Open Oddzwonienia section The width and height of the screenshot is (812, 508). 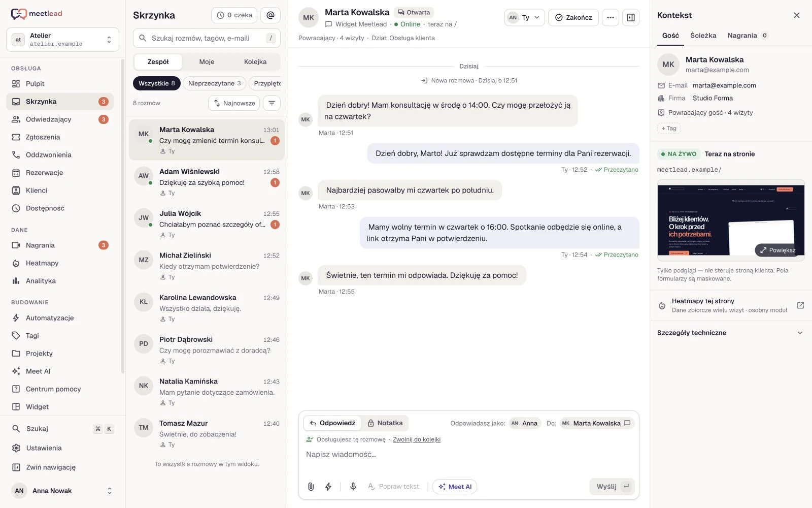(60, 155)
